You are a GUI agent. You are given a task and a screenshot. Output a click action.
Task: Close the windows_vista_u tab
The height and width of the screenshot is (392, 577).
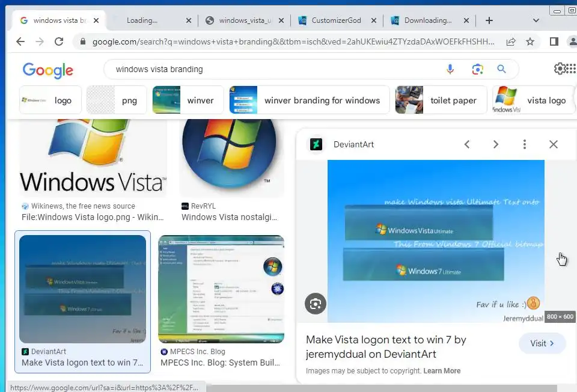click(x=281, y=20)
